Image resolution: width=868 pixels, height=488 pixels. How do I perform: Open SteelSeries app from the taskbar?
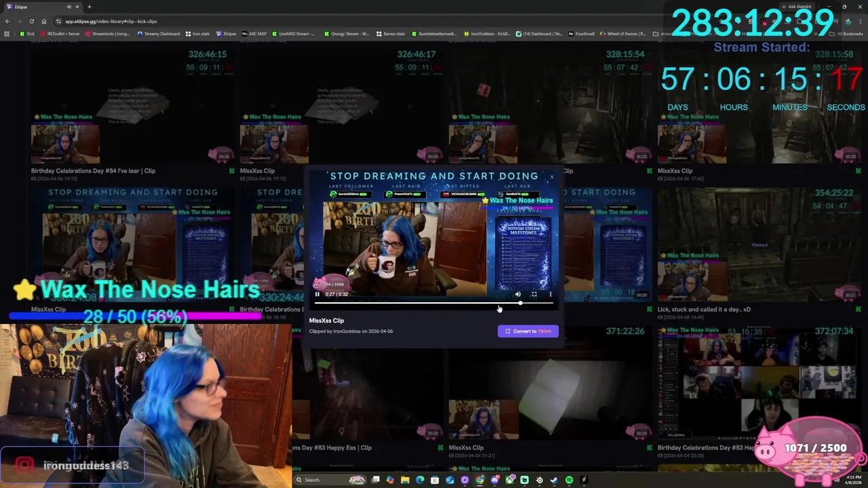[539, 480]
